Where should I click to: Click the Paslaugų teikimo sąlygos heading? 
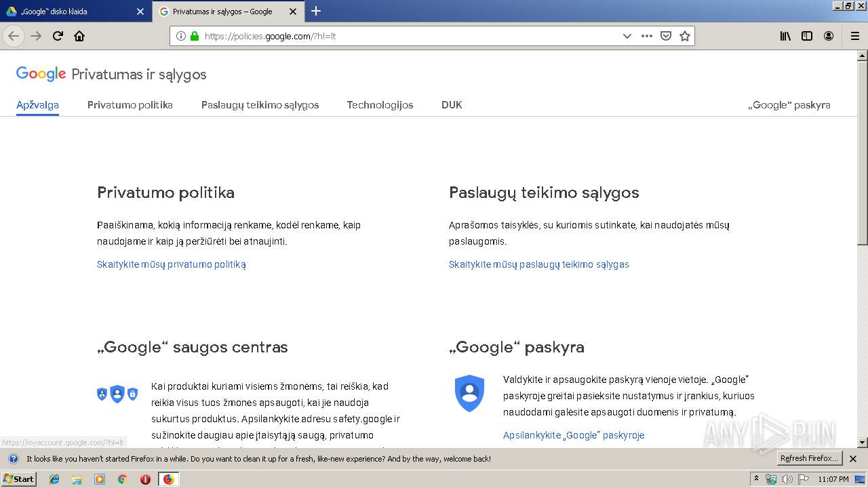coord(544,192)
